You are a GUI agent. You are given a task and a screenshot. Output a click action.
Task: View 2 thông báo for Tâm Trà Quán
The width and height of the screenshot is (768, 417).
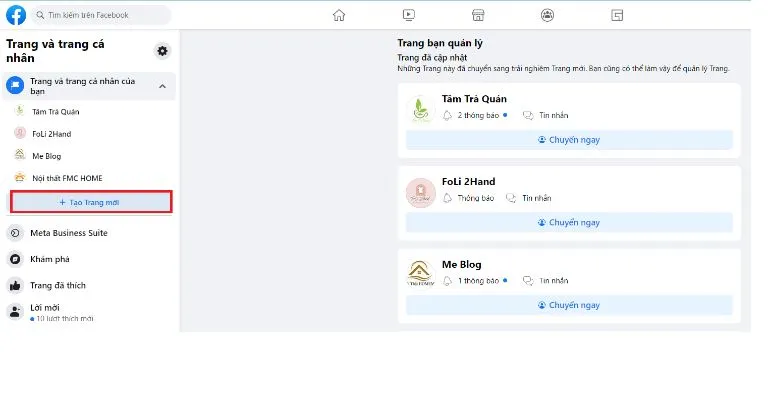pos(478,115)
